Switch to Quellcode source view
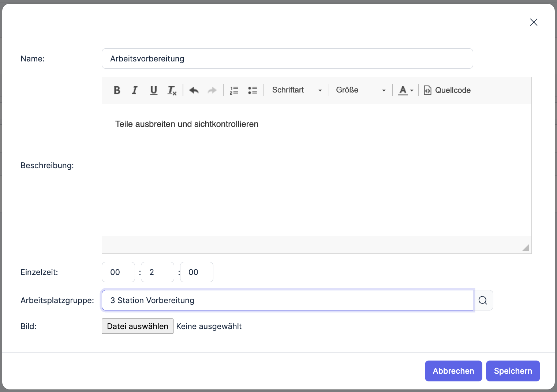This screenshot has height=392, width=557. point(447,90)
